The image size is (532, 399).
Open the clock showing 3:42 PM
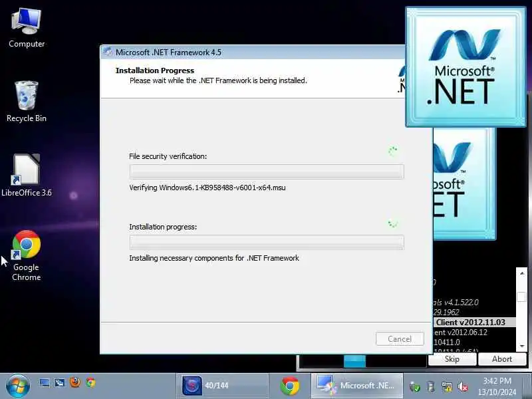tap(497, 386)
